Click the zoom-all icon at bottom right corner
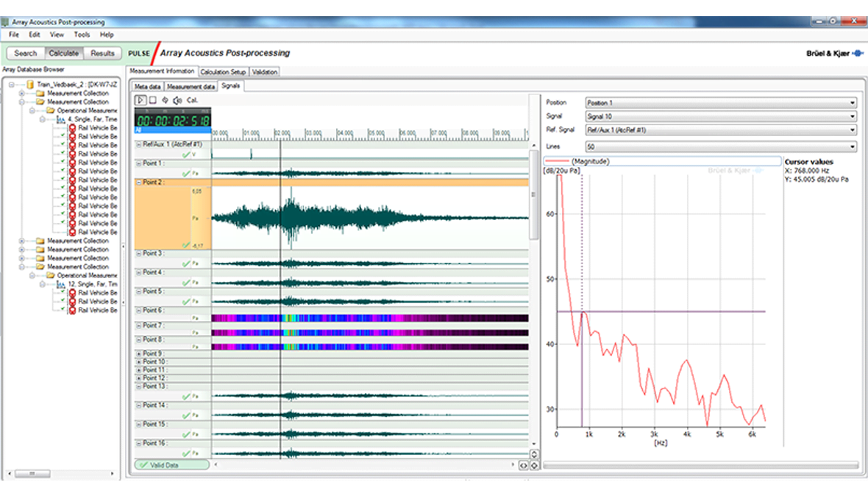Image resolution: width=868 pixels, height=496 pixels. click(534, 465)
